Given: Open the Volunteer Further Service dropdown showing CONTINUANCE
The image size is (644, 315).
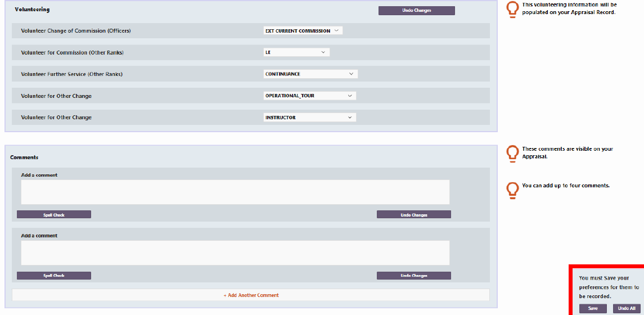Looking at the screenshot, I should [310, 74].
